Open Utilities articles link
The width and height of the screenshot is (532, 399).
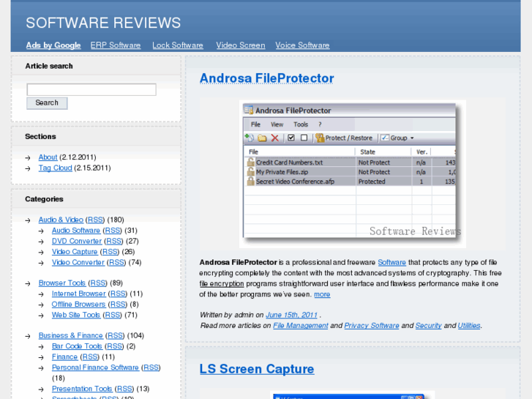point(469,325)
